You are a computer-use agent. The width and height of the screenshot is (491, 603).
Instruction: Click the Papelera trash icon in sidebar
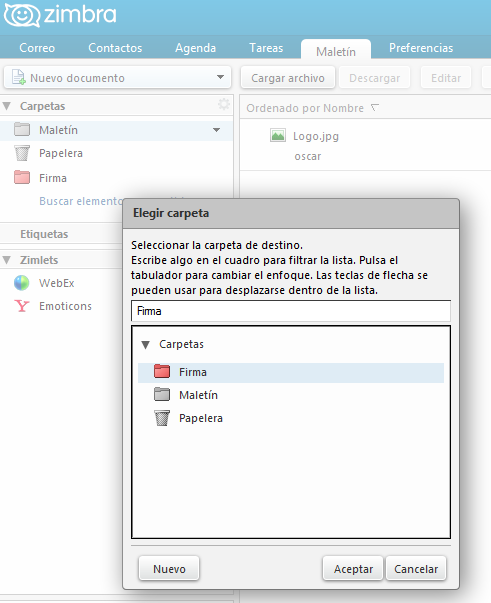click(x=22, y=153)
